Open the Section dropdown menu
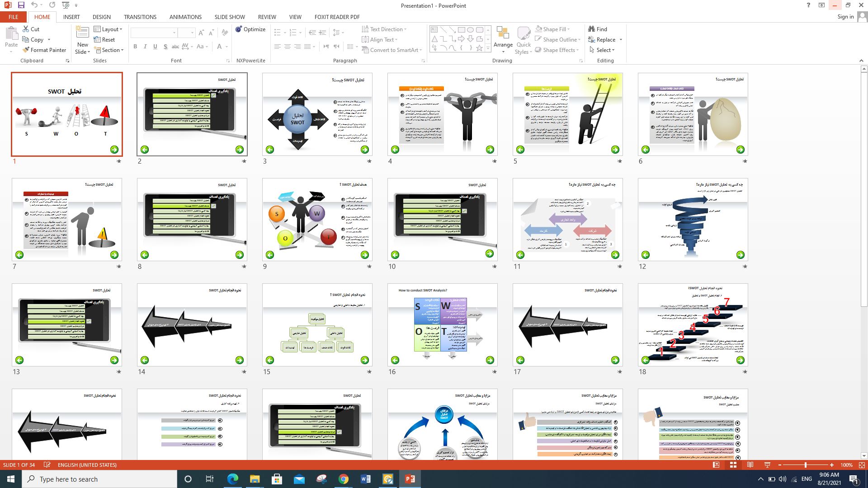Viewport: 868px width, 488px height. click(x=109, y=50)
